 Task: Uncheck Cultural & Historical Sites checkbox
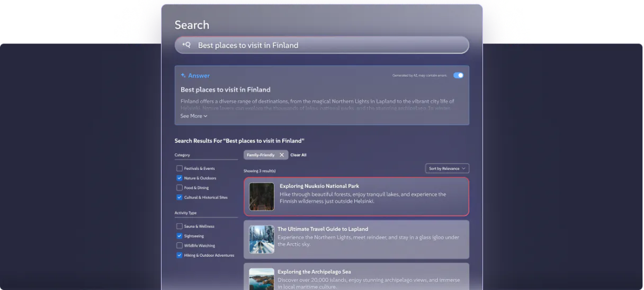(180, 197)
